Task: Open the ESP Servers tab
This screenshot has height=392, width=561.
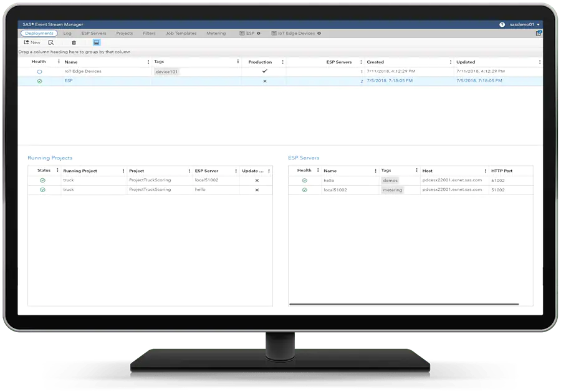Action: 93,33
